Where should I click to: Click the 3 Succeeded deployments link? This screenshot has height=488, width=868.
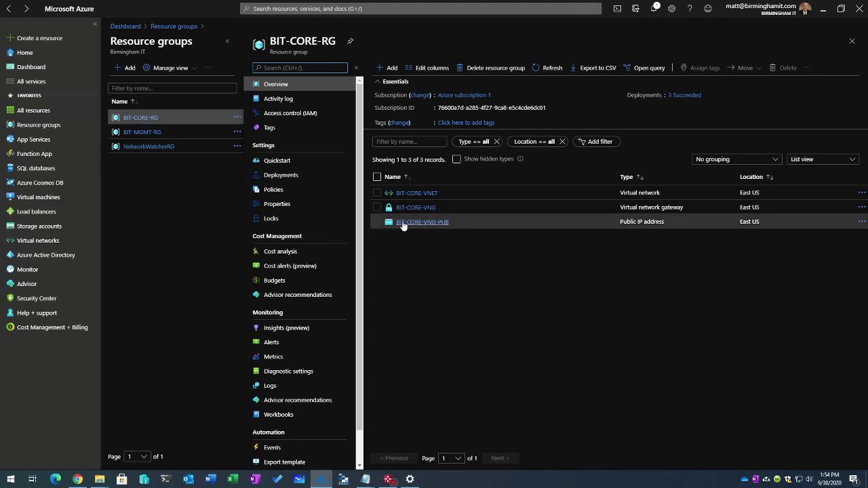[x=684, y=95]
